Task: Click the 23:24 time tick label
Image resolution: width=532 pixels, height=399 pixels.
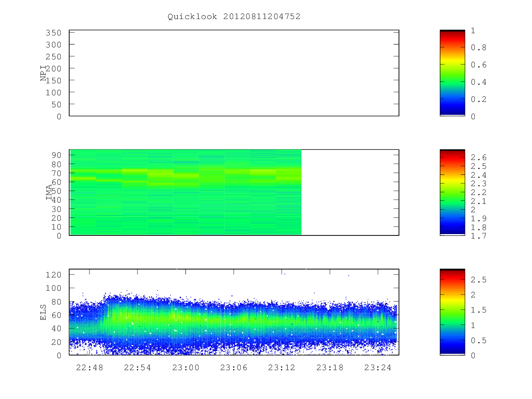Action: [x=377, y=367]
